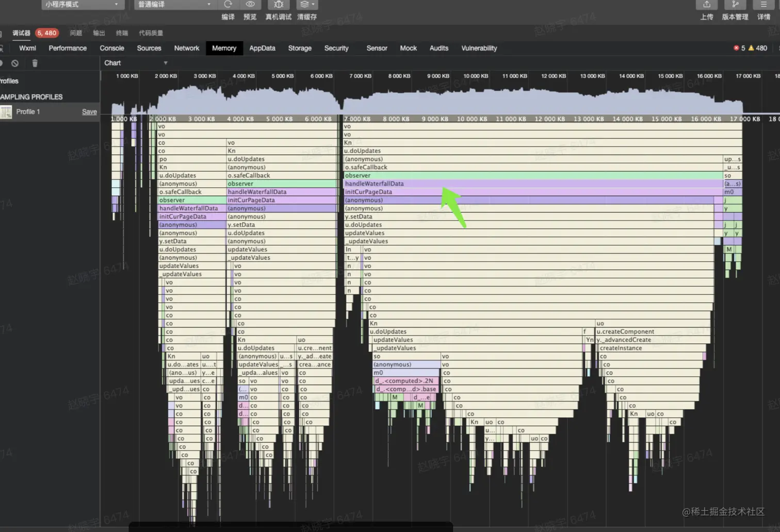Click the Yn flame bar

coord(590,340)
